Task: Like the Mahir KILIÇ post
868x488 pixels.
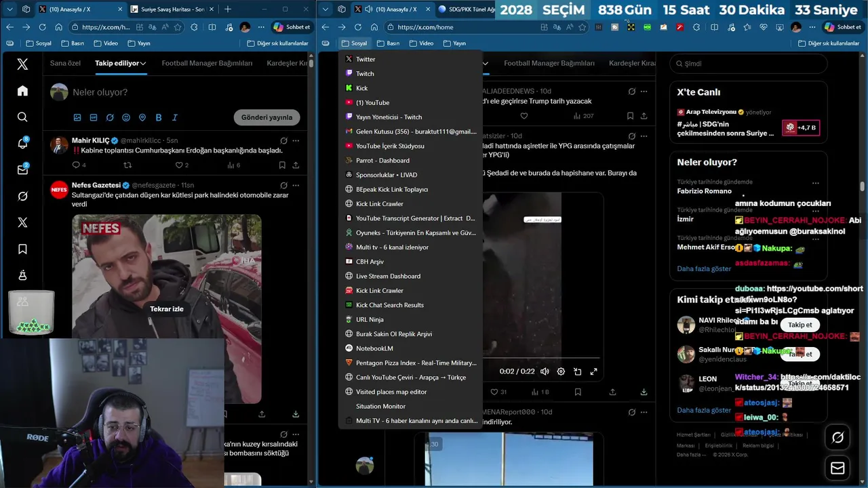Action: click(x=182, y=165)
